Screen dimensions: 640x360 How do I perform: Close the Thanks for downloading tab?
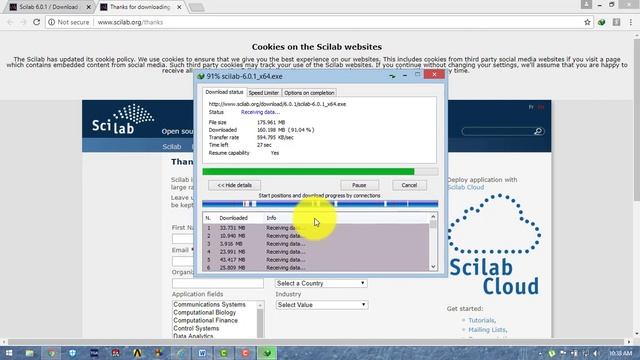tap(179, 7)
